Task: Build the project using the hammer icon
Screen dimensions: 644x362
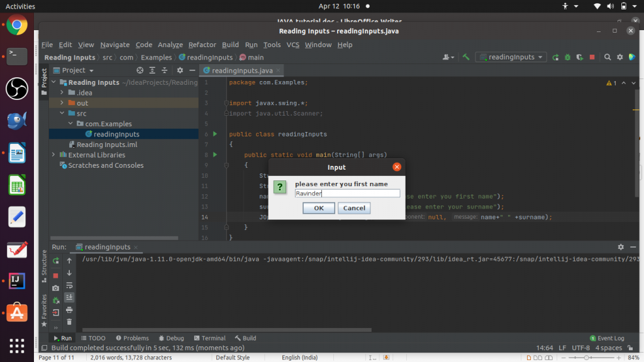Action: tap(466, 57)
